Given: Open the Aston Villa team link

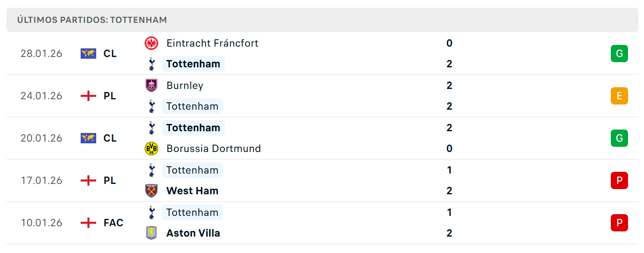Looking at the screenshot, I should pos(193,233).
